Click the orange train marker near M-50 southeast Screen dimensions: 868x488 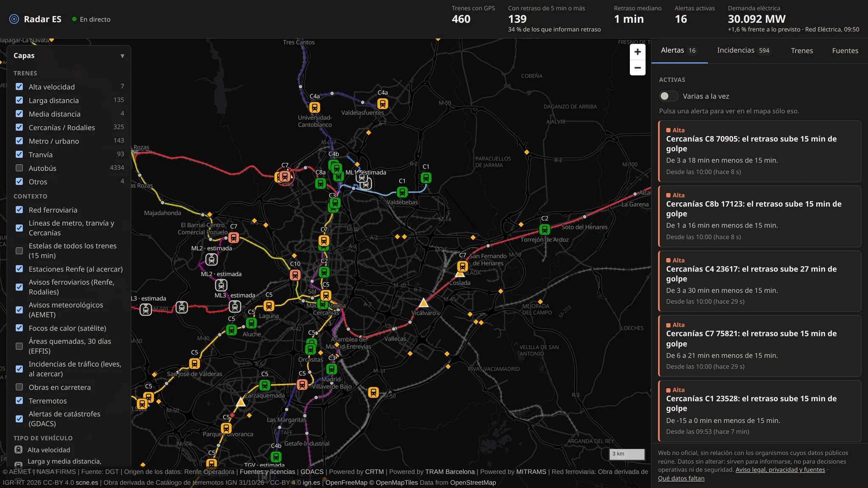click(x=373, y=392)
